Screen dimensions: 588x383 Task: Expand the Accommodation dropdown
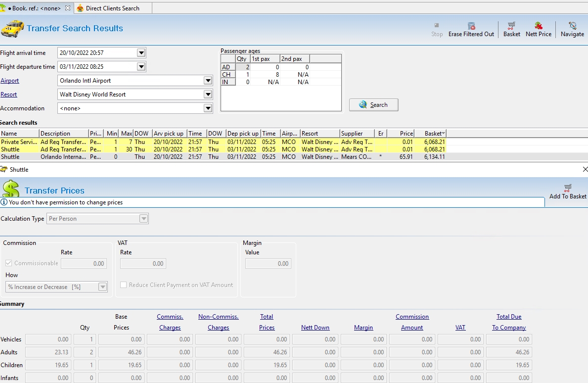tap(207, 108)
